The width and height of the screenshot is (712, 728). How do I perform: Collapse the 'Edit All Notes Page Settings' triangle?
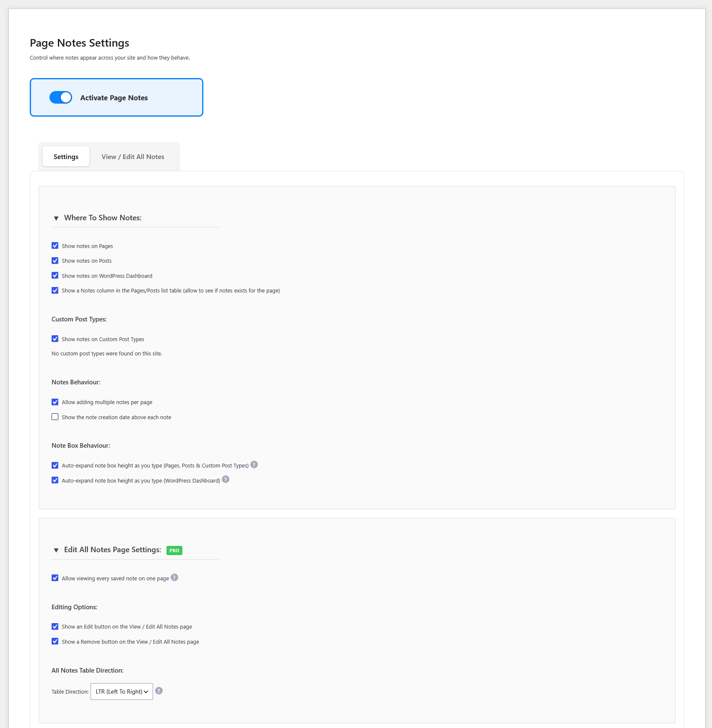coord(56,550)
